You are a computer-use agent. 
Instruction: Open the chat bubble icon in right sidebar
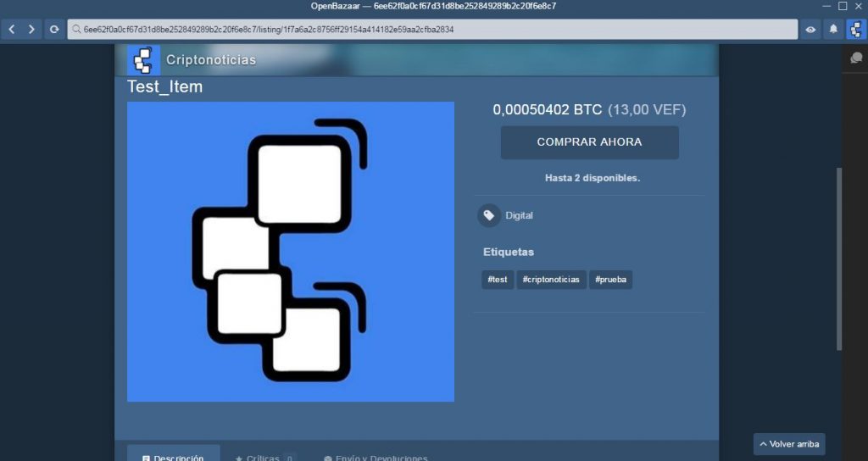tap(856, 58)
